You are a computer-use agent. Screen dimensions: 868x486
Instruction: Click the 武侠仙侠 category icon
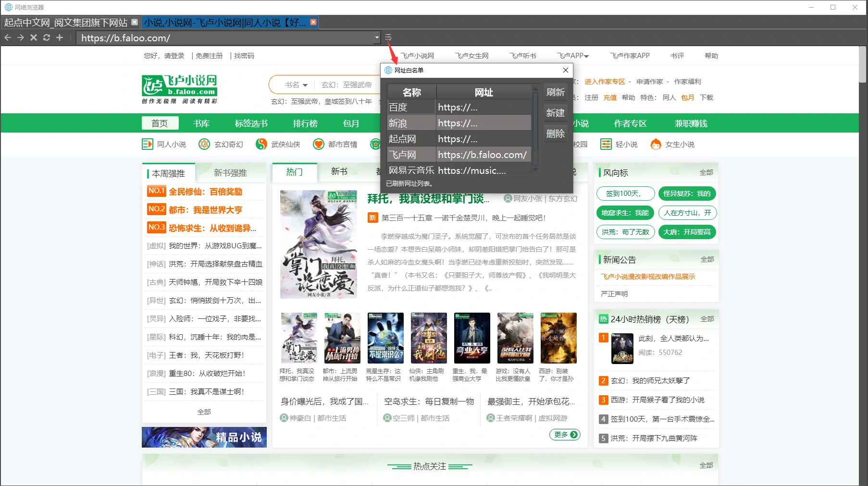pos(261,144)
